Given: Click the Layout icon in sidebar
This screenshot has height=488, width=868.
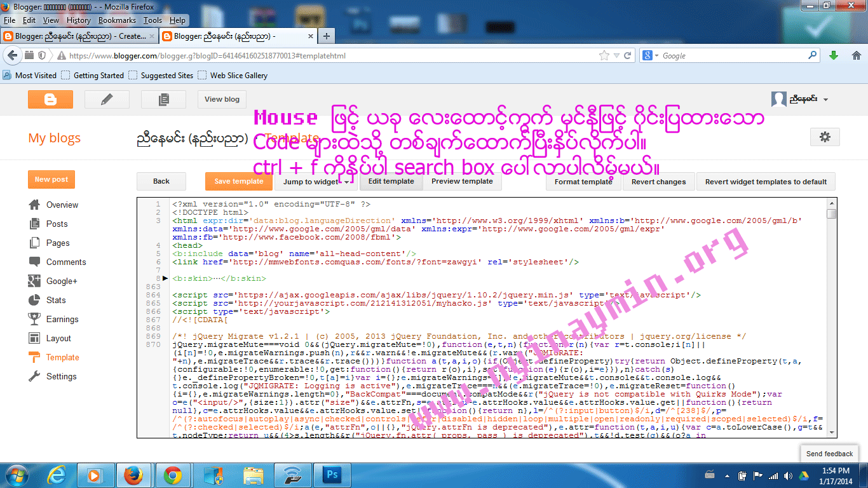Looking at the screenshot, I should pyautogui.click(x=34, y=338).
